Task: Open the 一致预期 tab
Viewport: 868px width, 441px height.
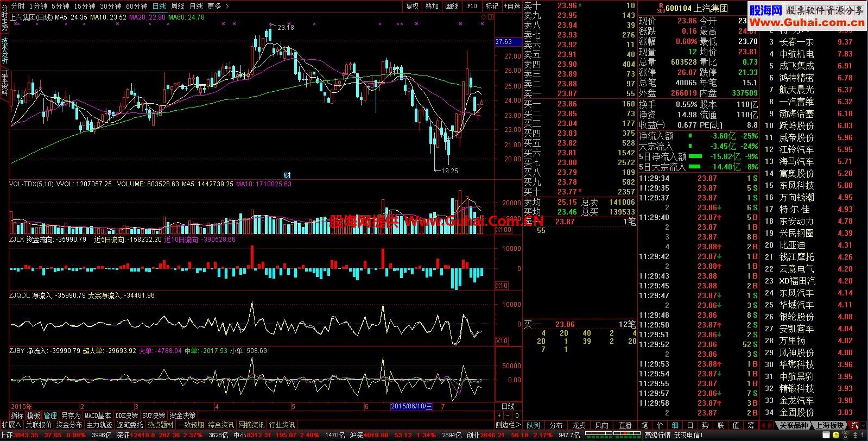Action: click(x=191, y=425)
